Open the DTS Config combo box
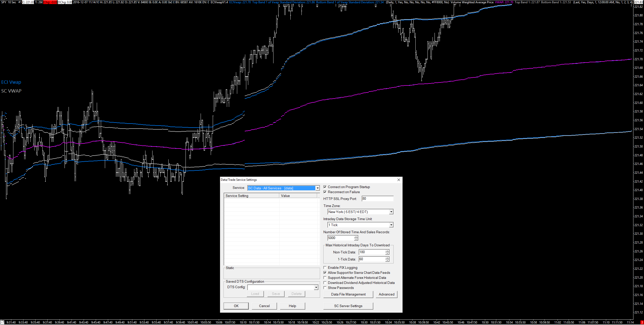 click(316, 287)
